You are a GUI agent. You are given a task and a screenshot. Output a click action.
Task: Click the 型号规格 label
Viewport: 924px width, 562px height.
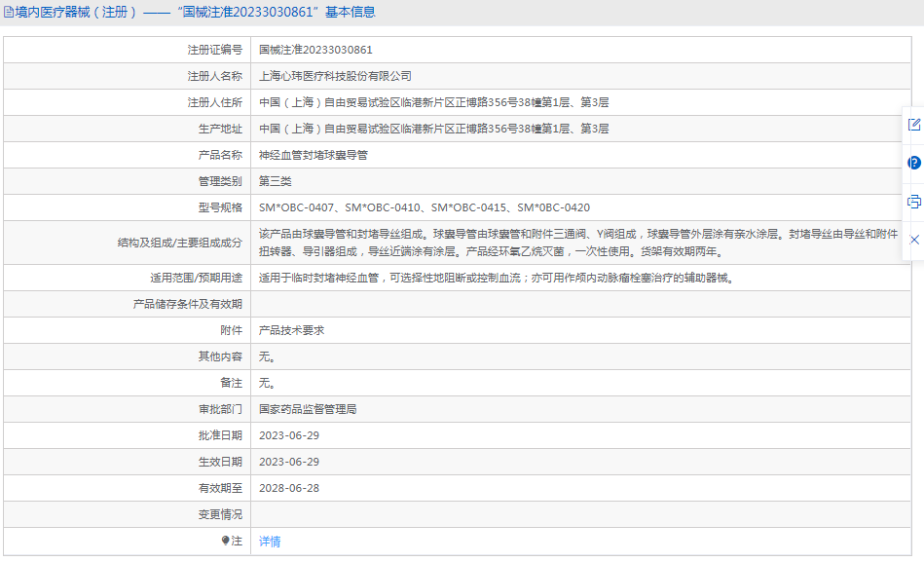click(220, 207)
